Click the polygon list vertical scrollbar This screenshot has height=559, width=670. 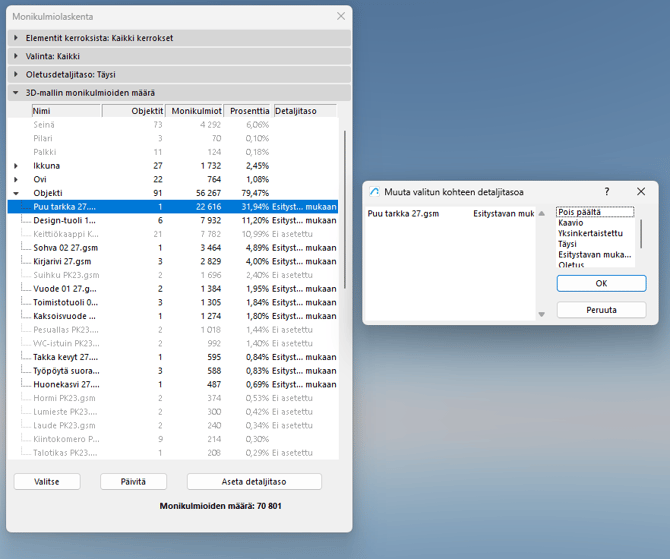click(x=344, y=200)
